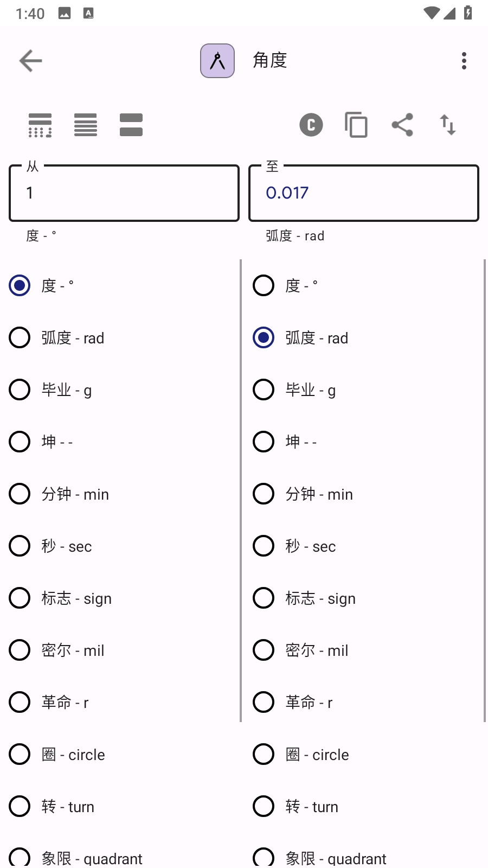Image resolution: width=488 pixels, height=868 pixels.
Task: Open the share conversion icon
Action: (402, 125)
